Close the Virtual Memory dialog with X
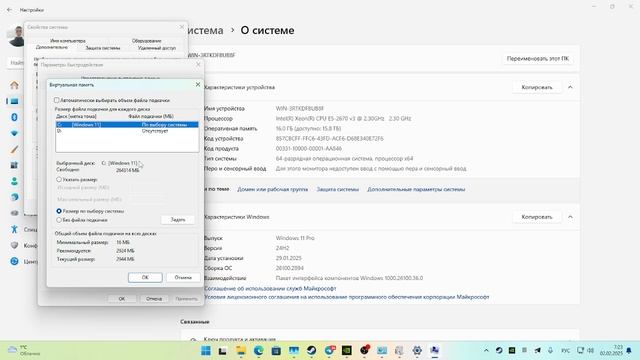The height and width of the screenshot is (360, 640). pyautogui.click(x=198, y=84)
